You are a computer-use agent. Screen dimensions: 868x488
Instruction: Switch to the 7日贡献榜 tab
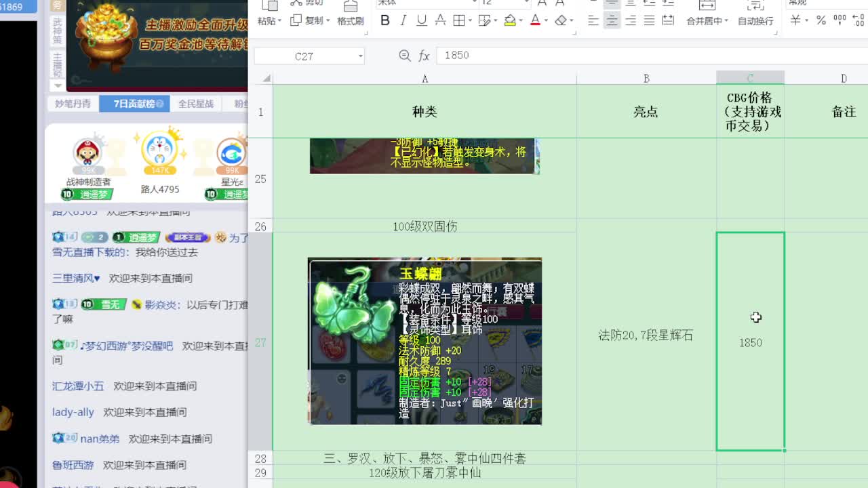point(134,104)
